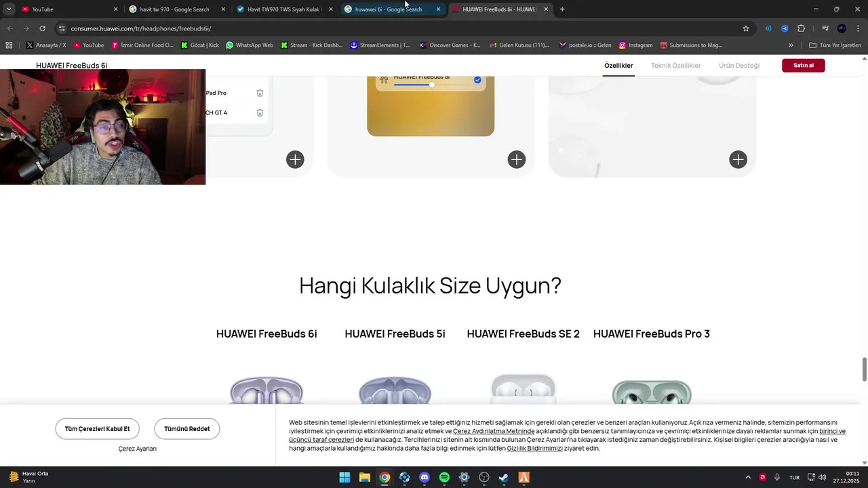Open File Explorer from the taskbar
The height and width of the screenshot is (488, 868).
364,477
